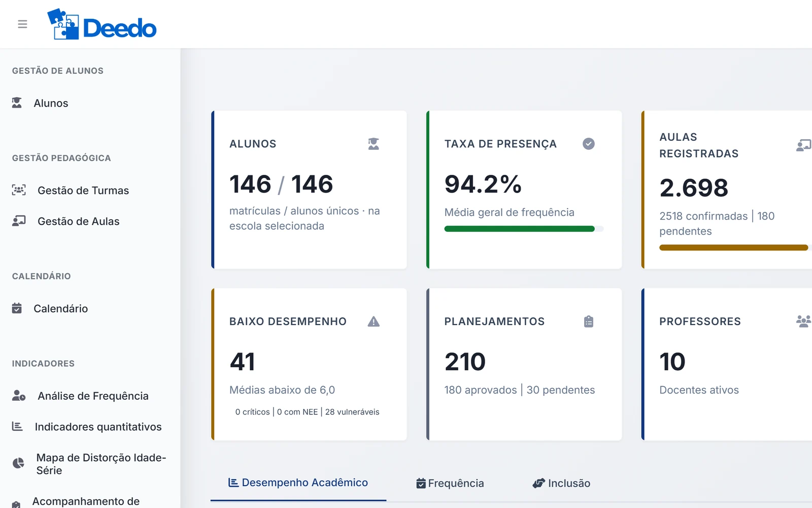The image size is (812, 508).
Task: Click the handshake icon of Inclusão tab
Action: 538,484
